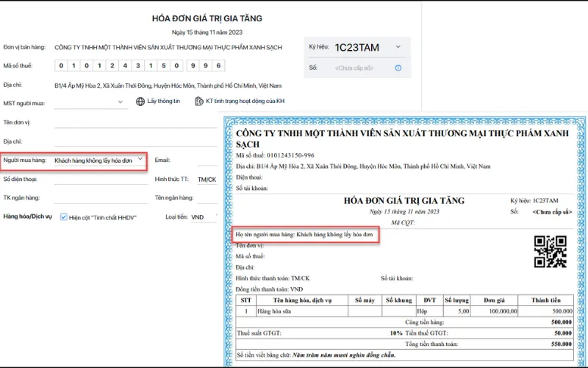Toggle the Hiện cột "Tính chất HHDV" checkbox
The height and width of the screenshot is (368, 588).
click(64, 217)
